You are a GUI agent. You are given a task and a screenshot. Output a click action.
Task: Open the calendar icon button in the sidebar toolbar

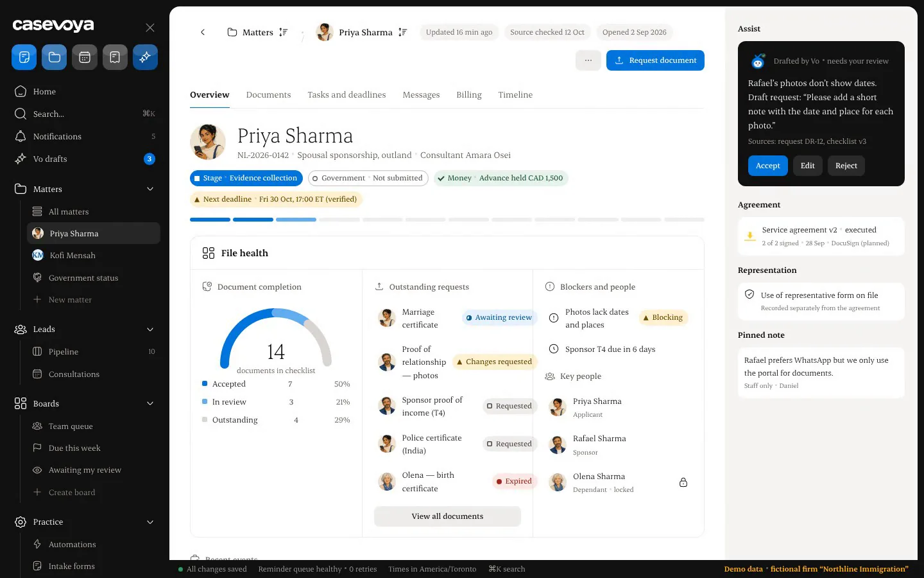click(x=85, y=58)
